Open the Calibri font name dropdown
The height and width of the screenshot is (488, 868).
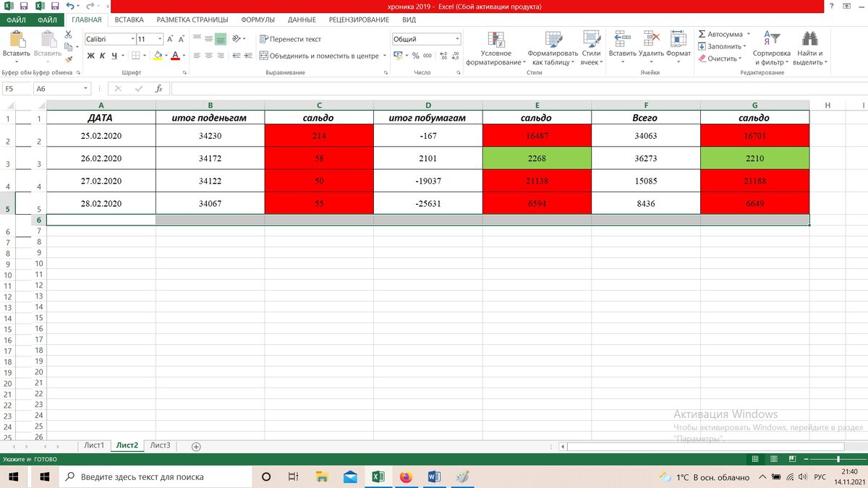pyautogui.click(x=132, y=39)
